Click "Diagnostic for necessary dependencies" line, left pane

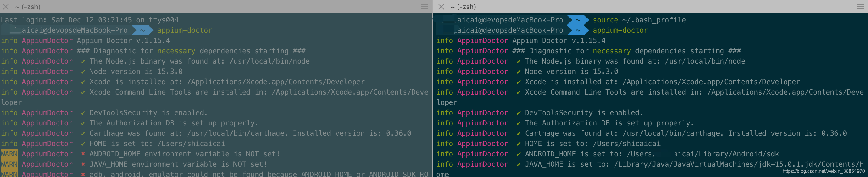191,51
